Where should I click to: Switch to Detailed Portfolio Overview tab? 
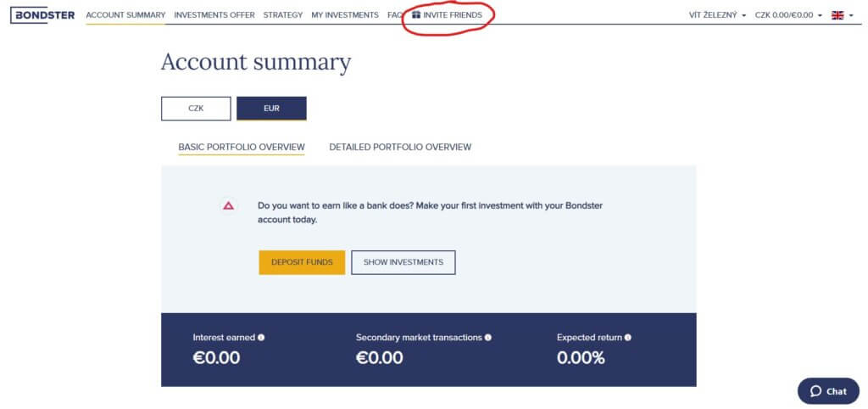(x=400, y=147)
